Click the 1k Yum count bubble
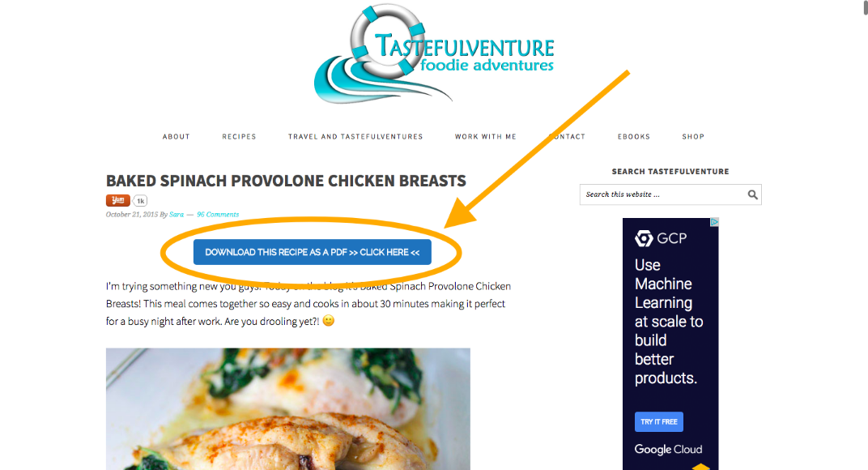The height and width of the screenshot is (470, 868). [140, 201]
